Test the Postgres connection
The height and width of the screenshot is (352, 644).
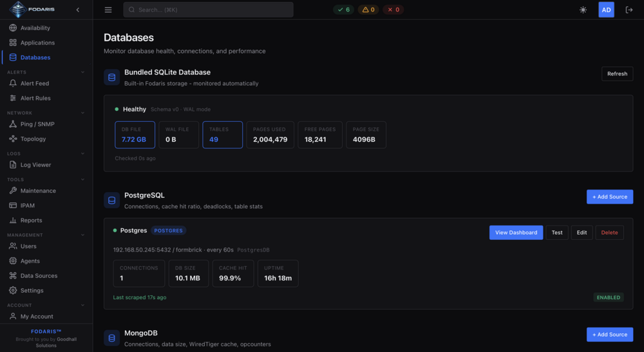coord(557,233)
